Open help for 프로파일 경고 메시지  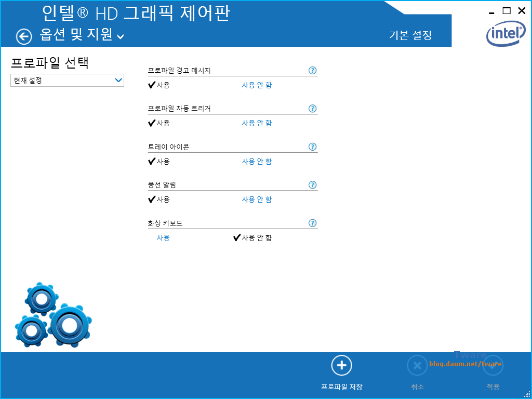click(312, 71)
